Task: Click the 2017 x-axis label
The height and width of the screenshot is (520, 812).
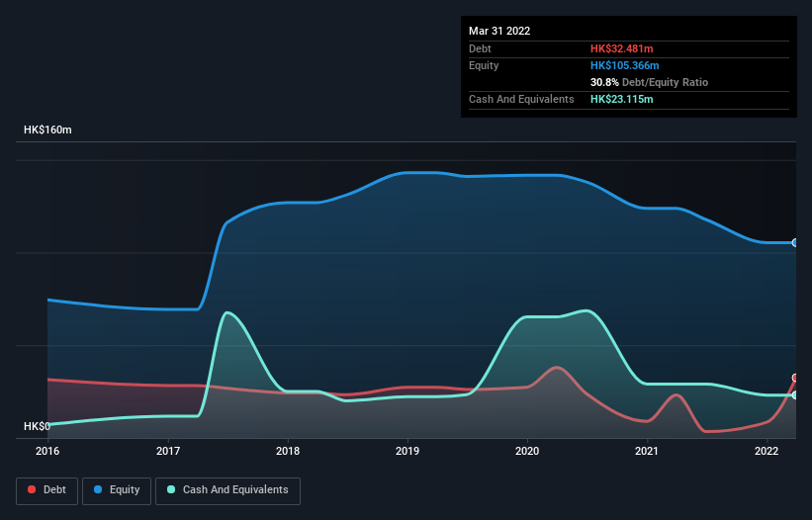Action: pyautogui.click(x=168, y=451)
